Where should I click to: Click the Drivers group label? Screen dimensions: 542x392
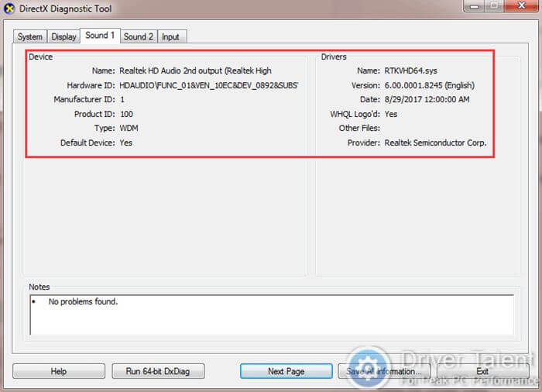(x=334, y=57)
